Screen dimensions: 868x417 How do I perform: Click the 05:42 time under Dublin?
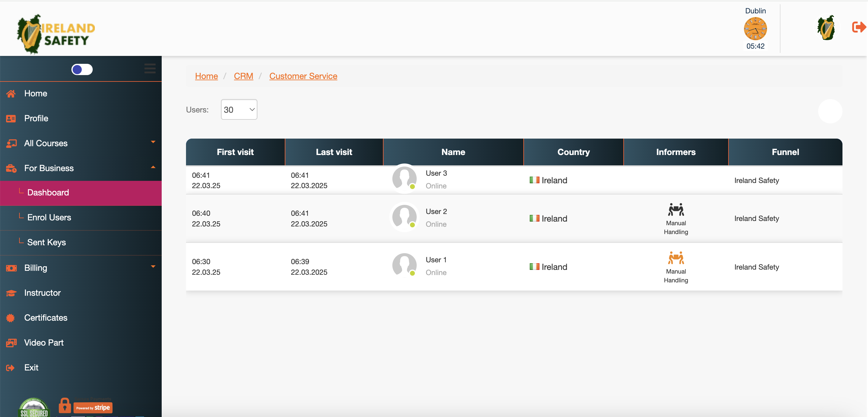[755, 46]
